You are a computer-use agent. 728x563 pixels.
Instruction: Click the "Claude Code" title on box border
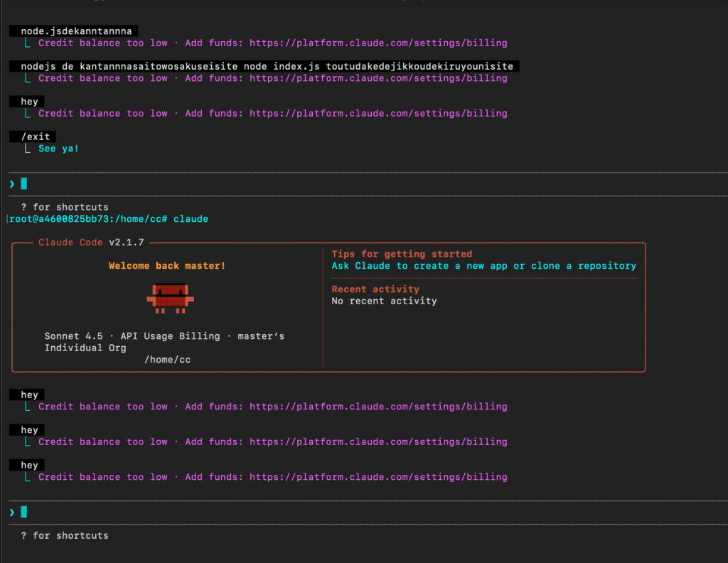pos(70,242)
